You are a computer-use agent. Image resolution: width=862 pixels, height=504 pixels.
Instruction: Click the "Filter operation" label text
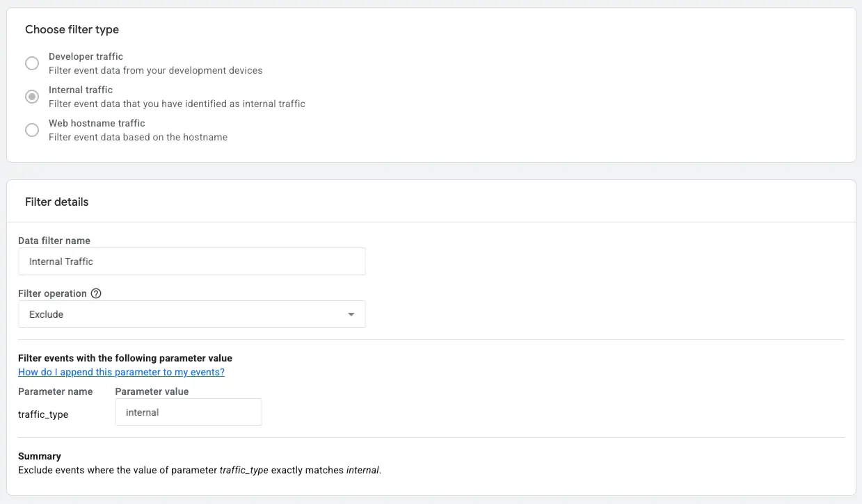[x=52, y=293]
